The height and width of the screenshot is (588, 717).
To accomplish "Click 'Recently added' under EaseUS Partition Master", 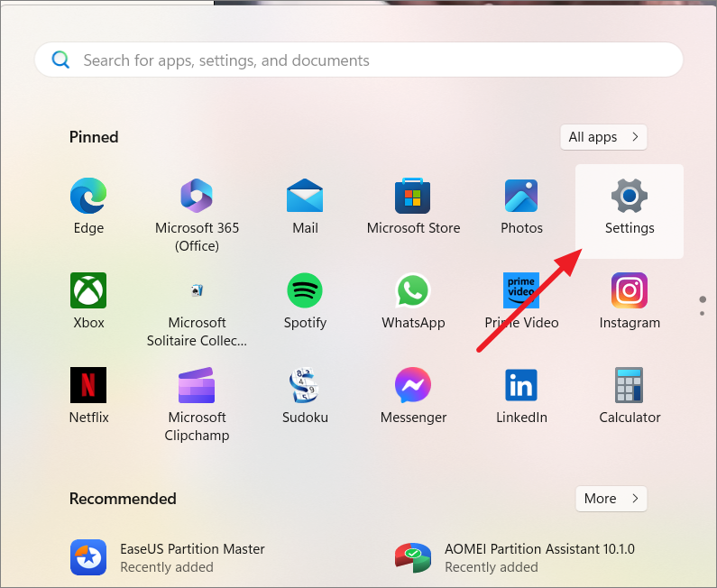I will (x=167, y=567).
